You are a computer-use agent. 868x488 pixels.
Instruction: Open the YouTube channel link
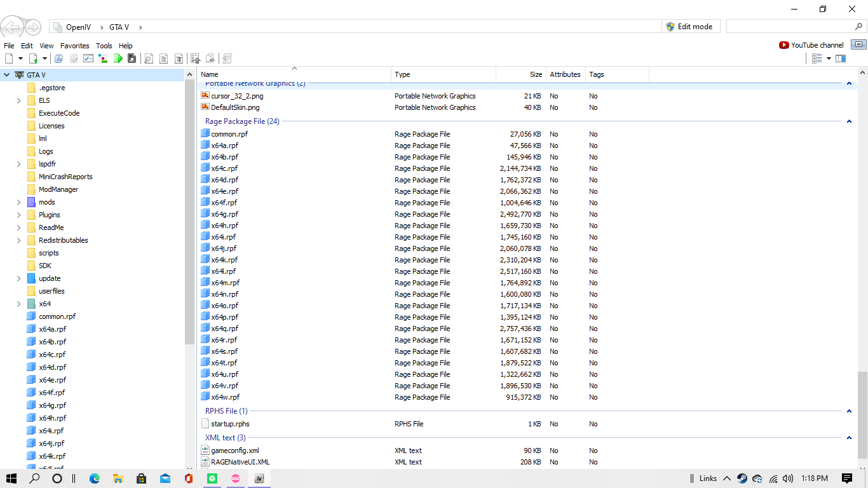tap(811, 45)
